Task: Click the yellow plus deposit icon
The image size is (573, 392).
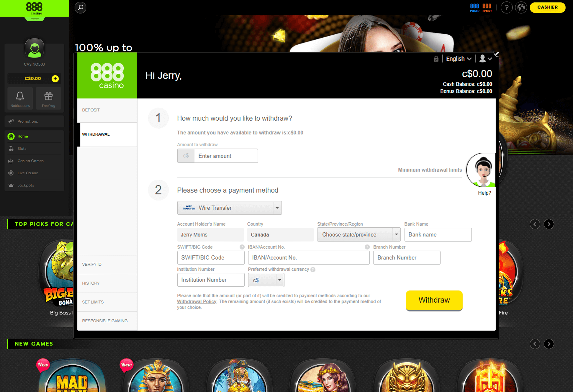Action: point(55,79)
